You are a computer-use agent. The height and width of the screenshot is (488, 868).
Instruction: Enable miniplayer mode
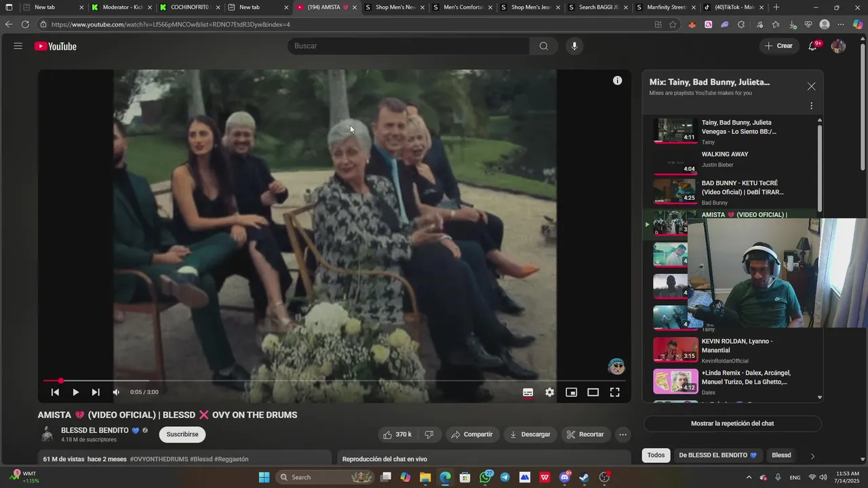click(571, 392)
